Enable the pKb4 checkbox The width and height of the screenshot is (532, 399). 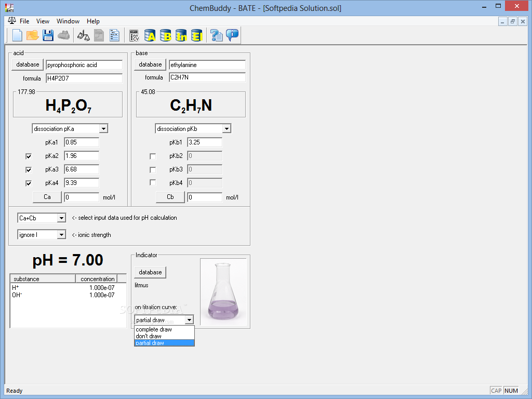point(153,183)
